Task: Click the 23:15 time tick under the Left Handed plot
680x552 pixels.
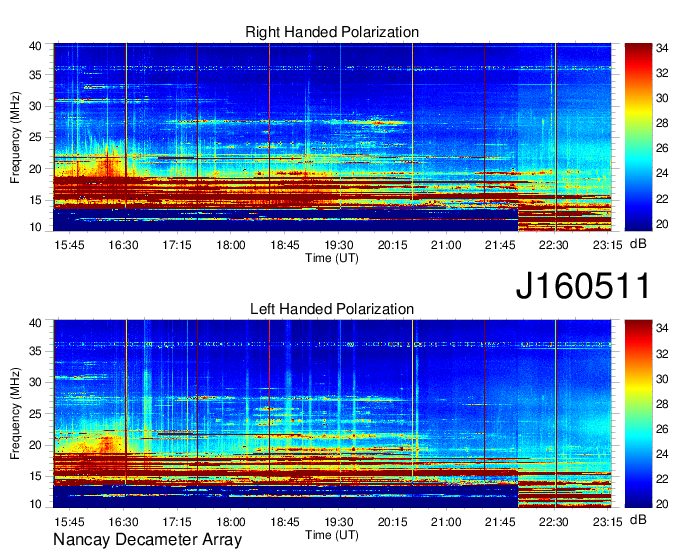Action: pyautogui.click(x=608, y=521)
